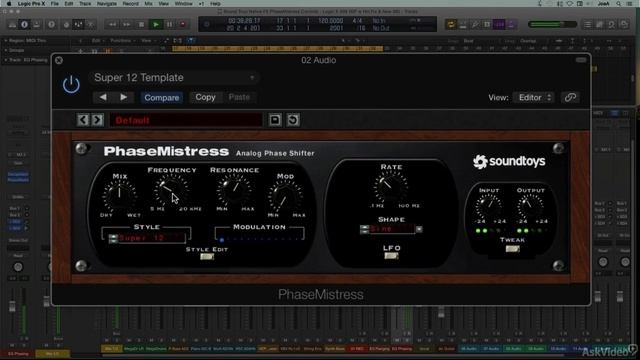Rewind the transport

pyautogui.click(x=112, y=24)
